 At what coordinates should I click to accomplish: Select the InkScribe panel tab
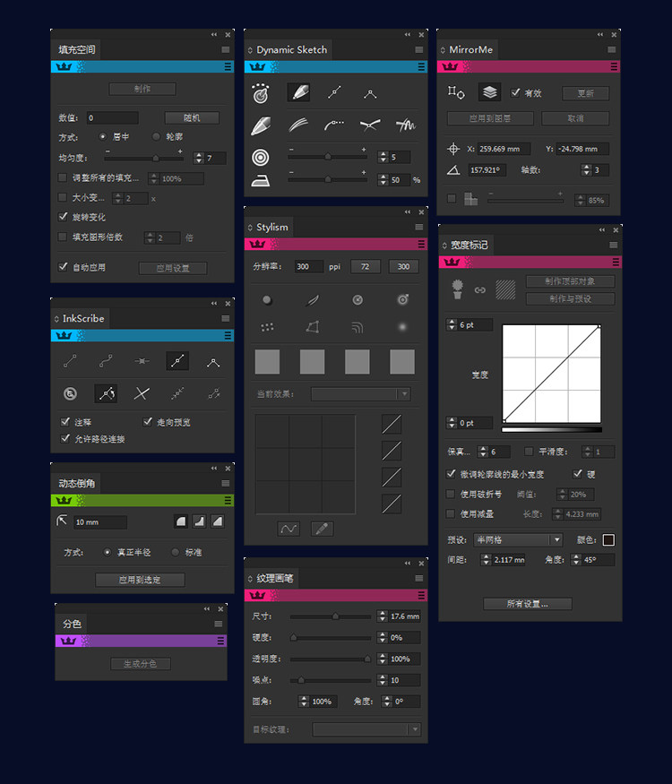(x=81, y=318)
